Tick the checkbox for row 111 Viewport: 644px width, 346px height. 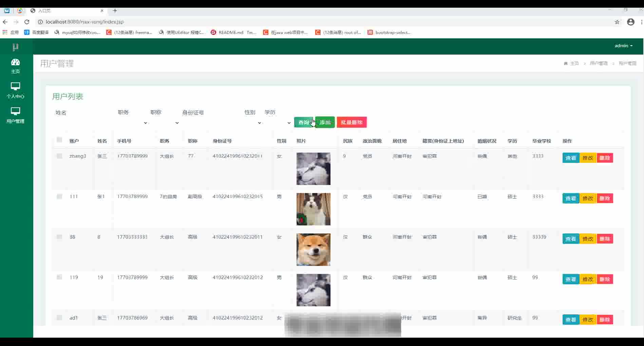[x=59, y=196]
